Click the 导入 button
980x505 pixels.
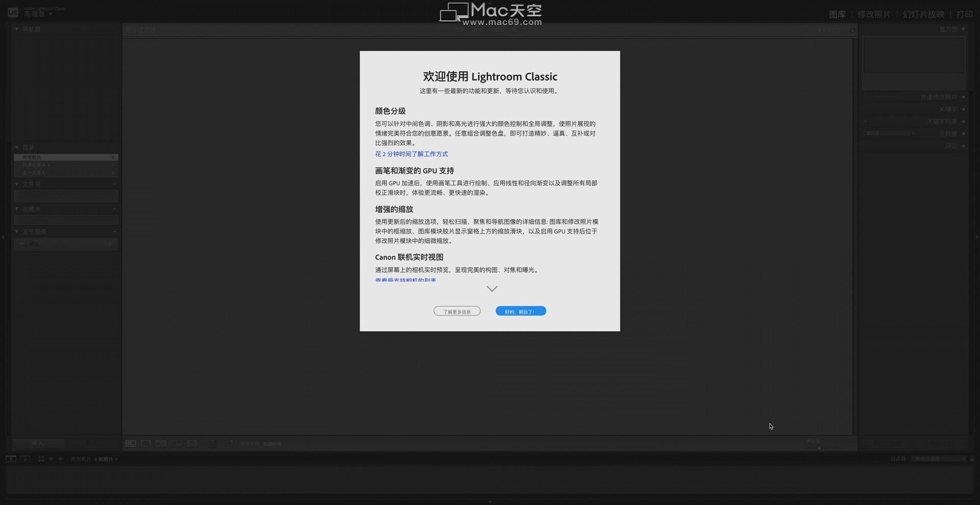pyautogui.click(x=39, y=443)
